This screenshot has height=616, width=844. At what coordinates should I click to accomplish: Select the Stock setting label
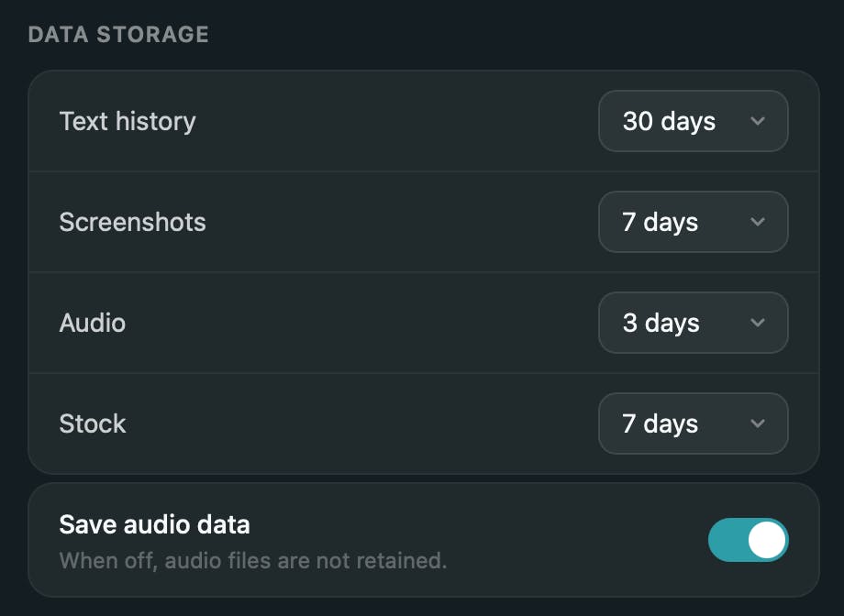93,423
